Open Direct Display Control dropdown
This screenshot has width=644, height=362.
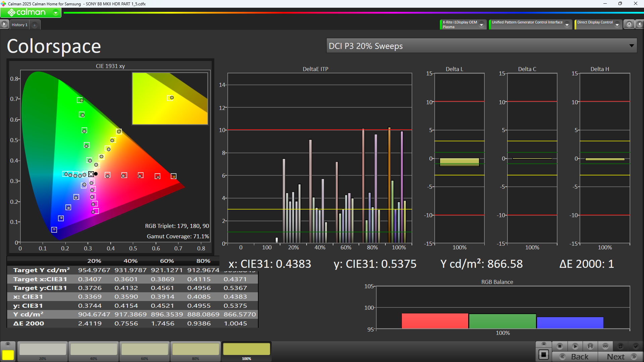[x=617, y=25]
